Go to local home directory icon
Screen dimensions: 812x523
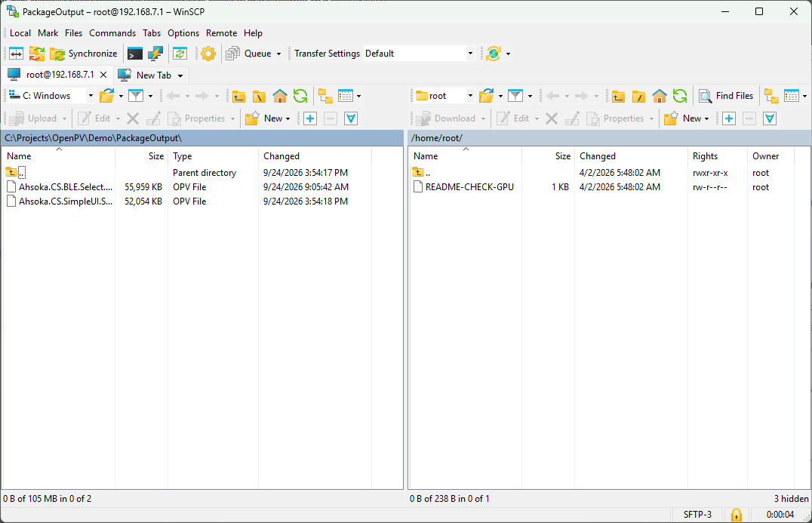[280, 96]
